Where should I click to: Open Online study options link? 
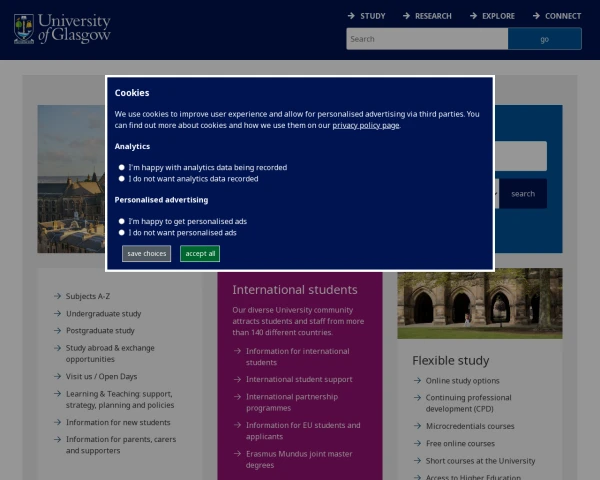(x=463, y=381)
